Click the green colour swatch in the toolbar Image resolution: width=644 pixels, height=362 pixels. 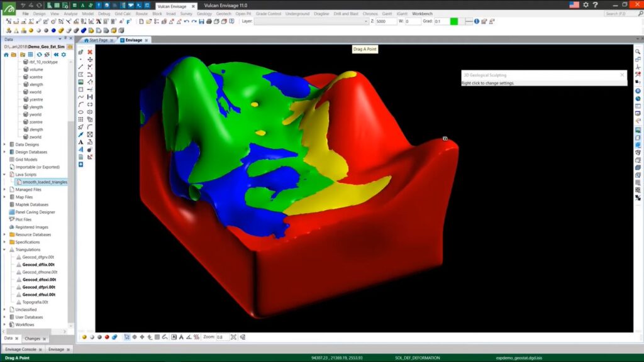click(x=454, y=21)
